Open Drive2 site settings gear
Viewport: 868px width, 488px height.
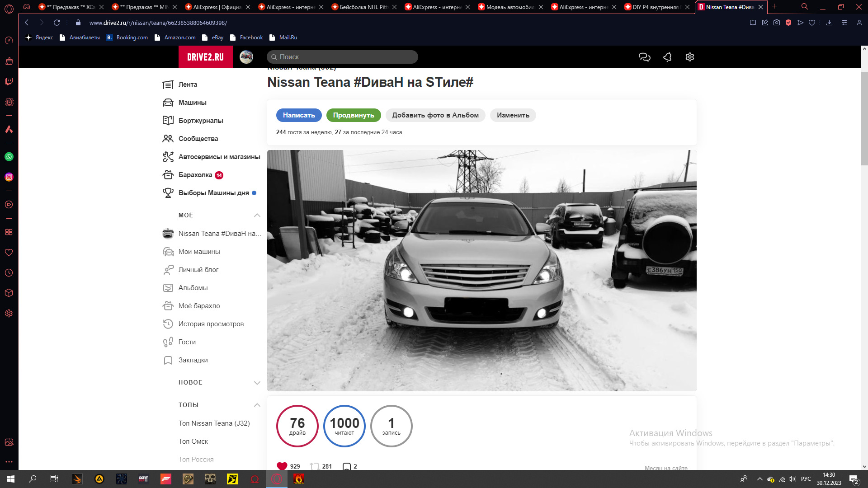tap(689, 57)
